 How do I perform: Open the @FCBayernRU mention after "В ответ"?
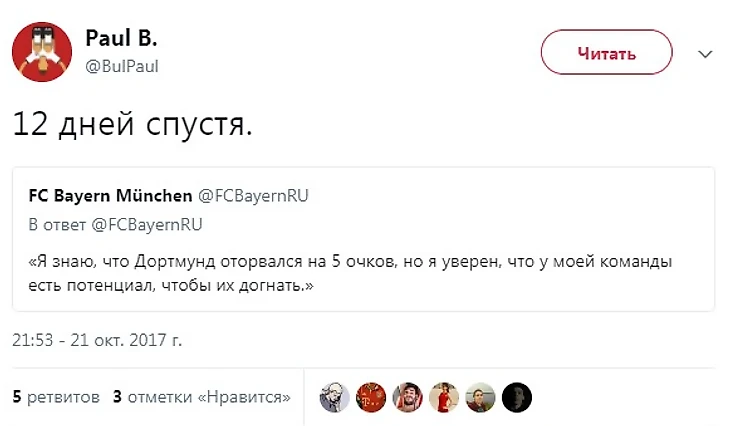coord(146,223)
